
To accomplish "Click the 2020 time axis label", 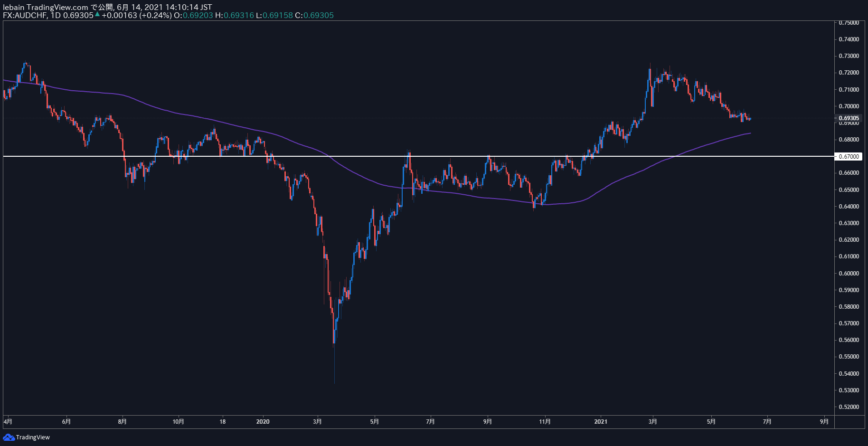I will (x=263, y=422).
